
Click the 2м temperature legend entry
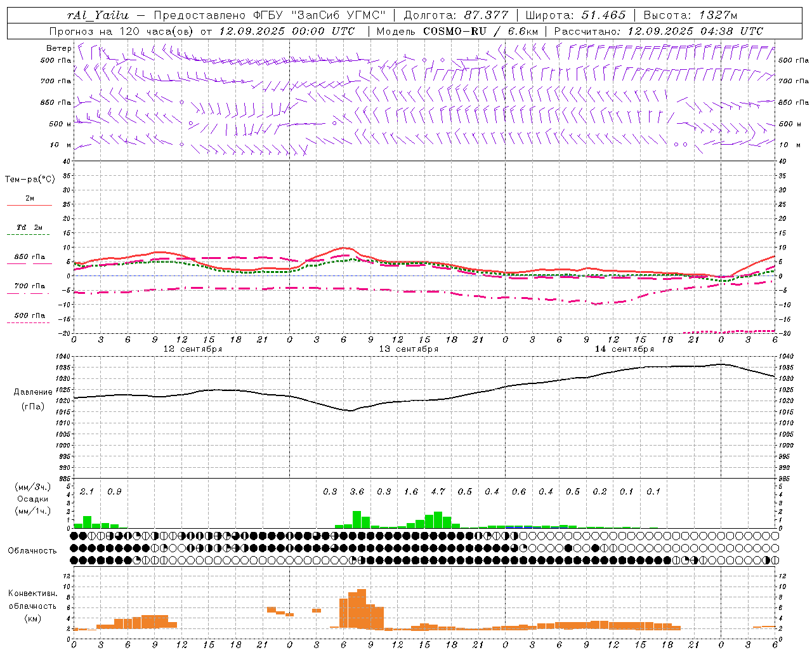tap(30, 199)
